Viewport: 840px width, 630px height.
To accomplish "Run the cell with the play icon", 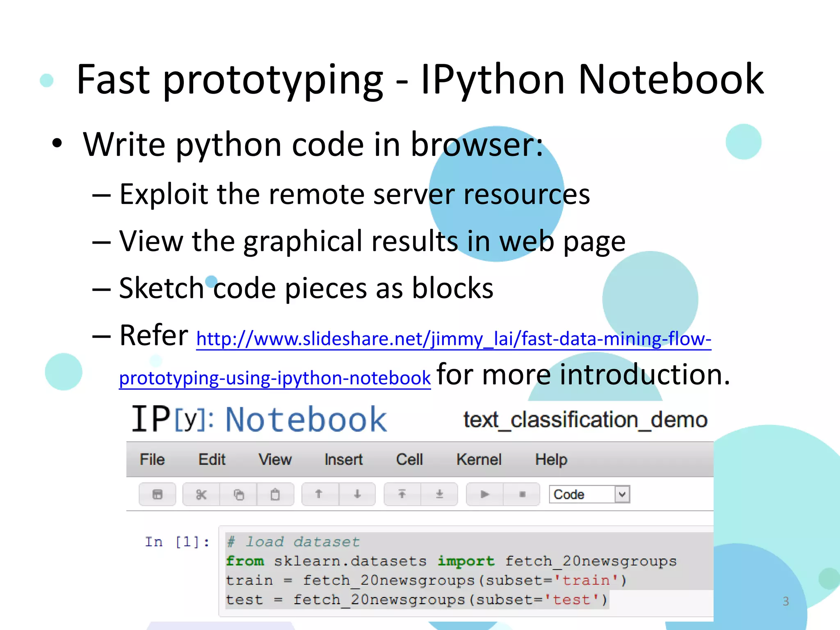I will pos(484,494).
